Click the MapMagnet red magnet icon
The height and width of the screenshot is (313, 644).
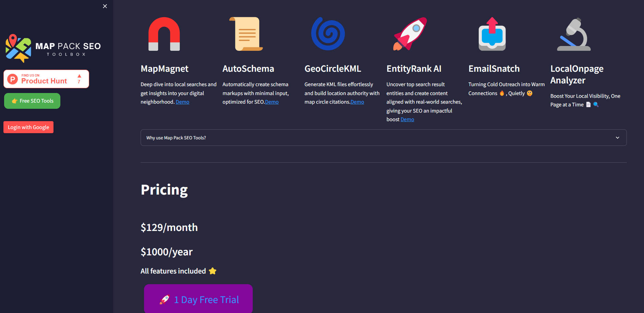(x=164, y=34)
